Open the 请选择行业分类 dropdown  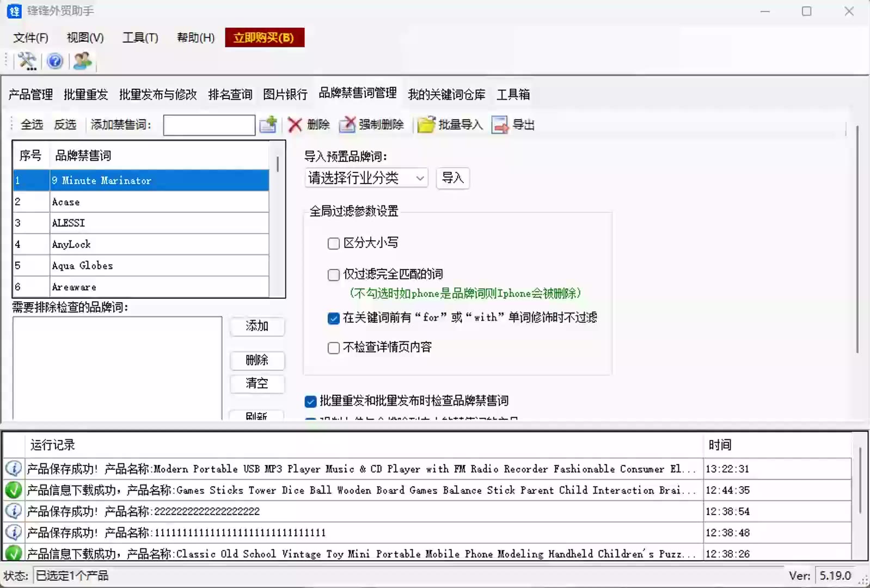tap(366, 178)
